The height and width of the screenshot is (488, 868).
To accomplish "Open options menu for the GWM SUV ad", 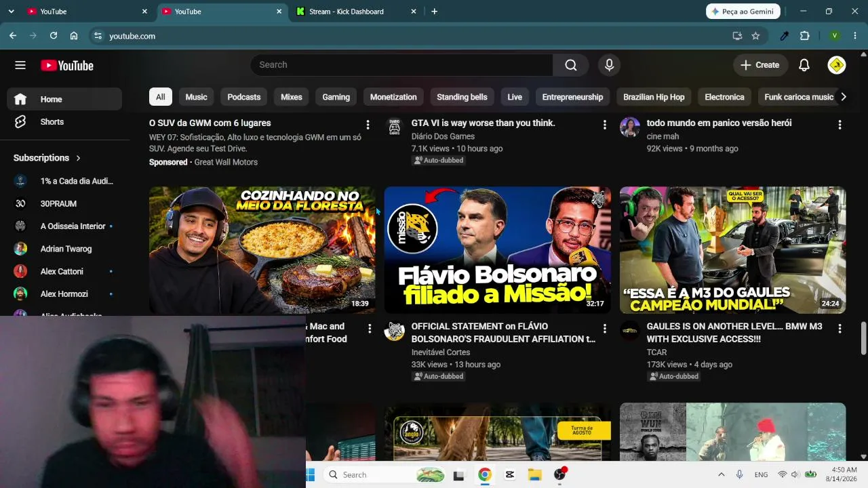I will tap(368, 125).
